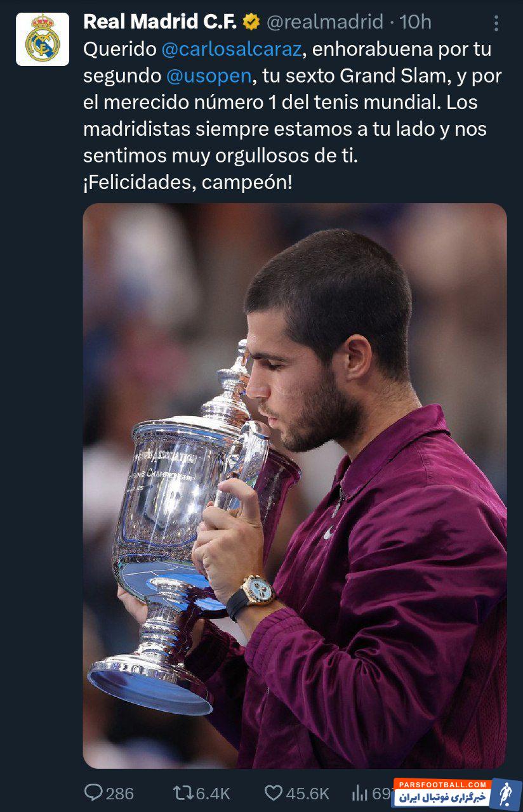Tap the reply speech bubble icon
This screenshot has width=523, height=812.
pos(93,792)
